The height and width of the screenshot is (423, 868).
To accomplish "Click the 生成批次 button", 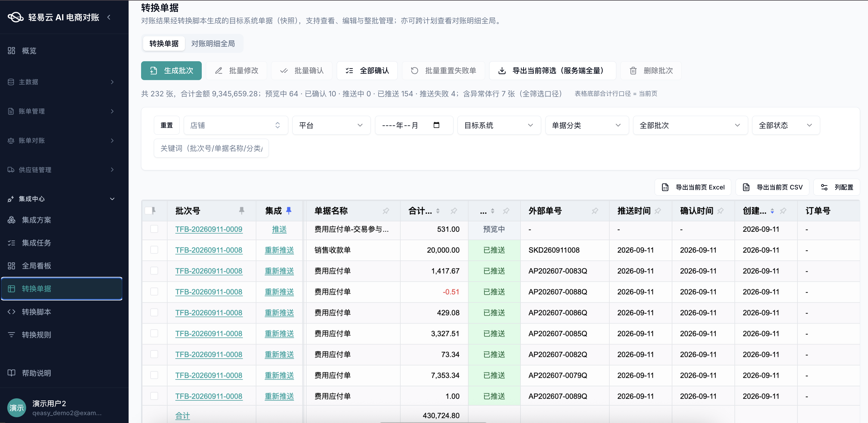I will coord(171,70).
